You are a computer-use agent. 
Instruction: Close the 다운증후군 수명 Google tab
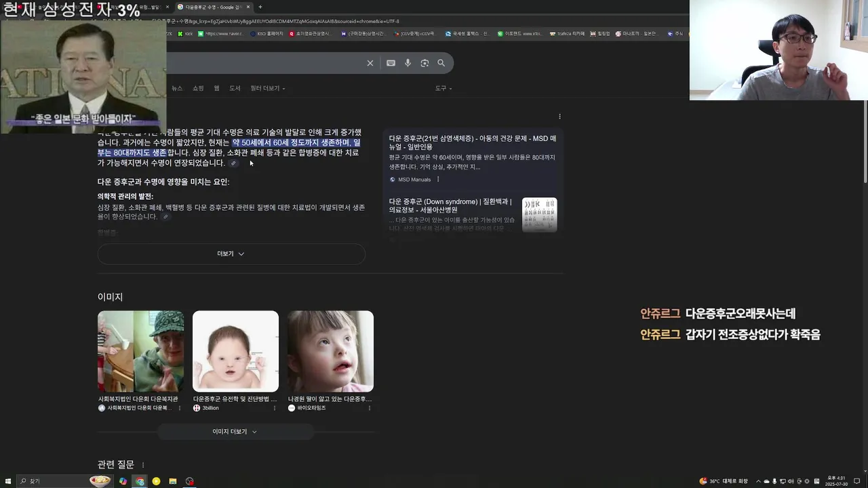248,7
